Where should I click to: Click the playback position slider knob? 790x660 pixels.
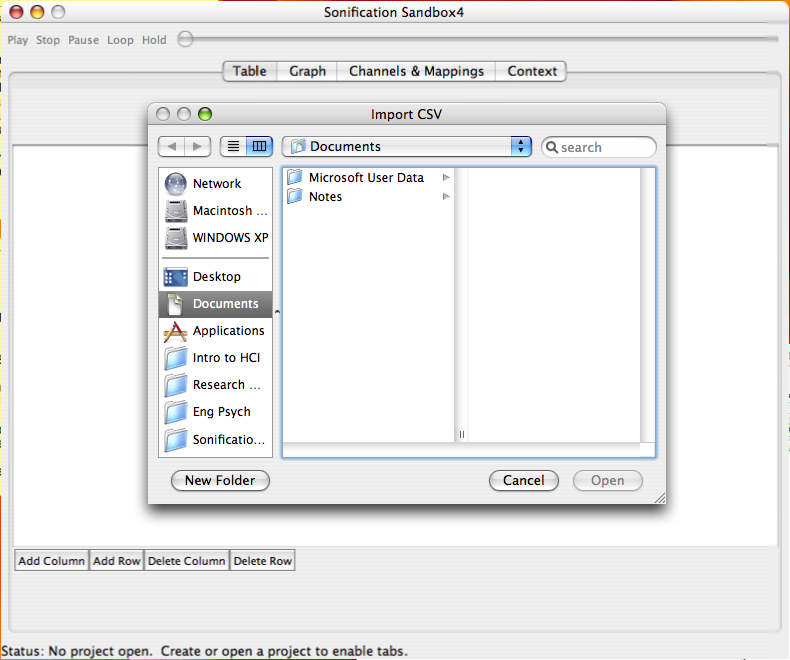tap(185, 39)
